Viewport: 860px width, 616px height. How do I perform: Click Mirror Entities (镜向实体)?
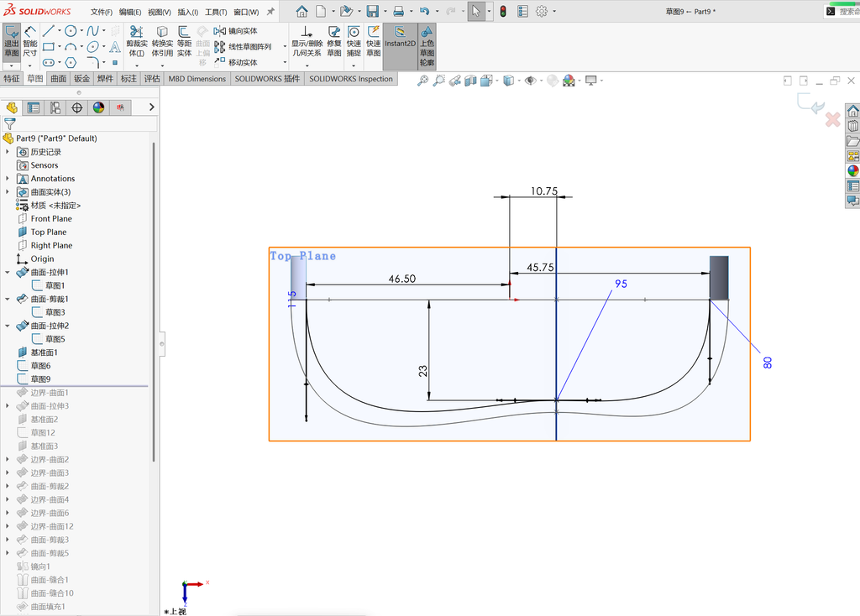pos(236,31)
